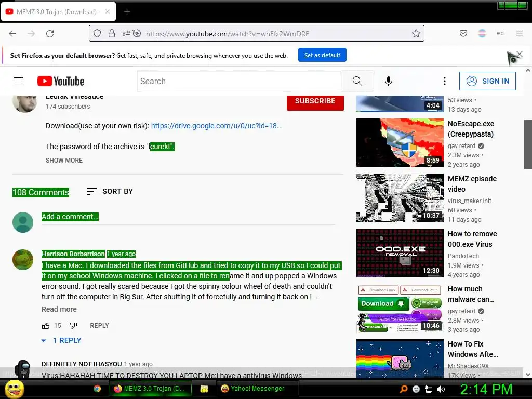532x399 pixels.
Task: Open the smiley face start button
Action: (14, 389)
